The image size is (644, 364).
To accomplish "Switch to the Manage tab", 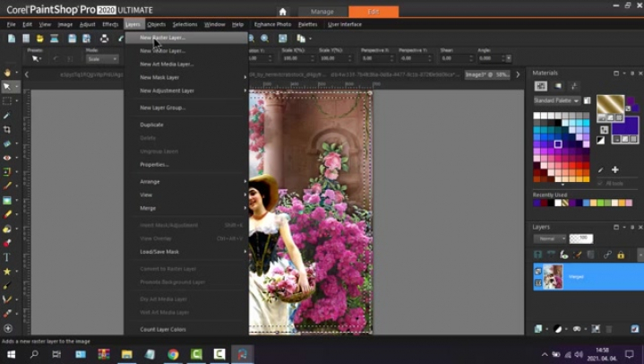I will [322, 12].
